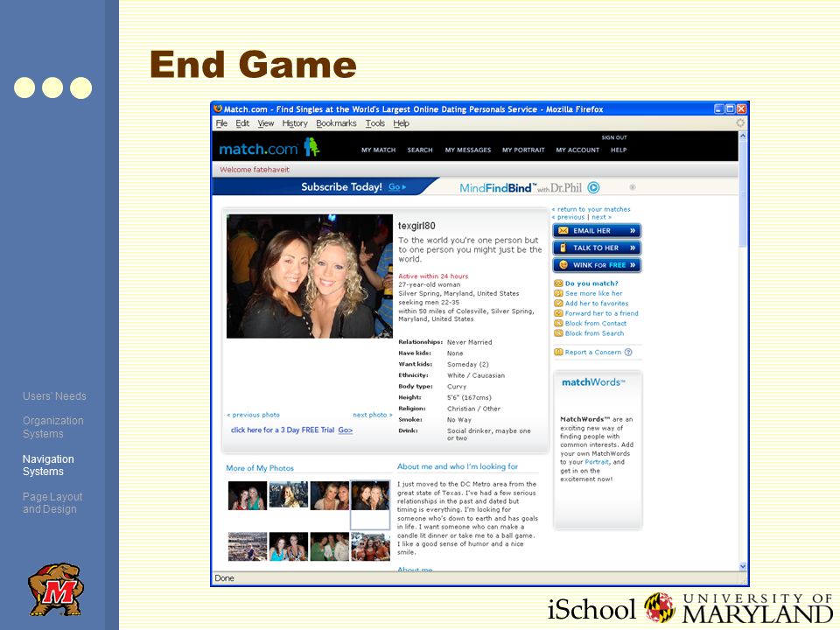Open the Help menu in Firefox
The height and width of the screenshot is (630, 840).
pyautogui.click(x=402, y=123)
